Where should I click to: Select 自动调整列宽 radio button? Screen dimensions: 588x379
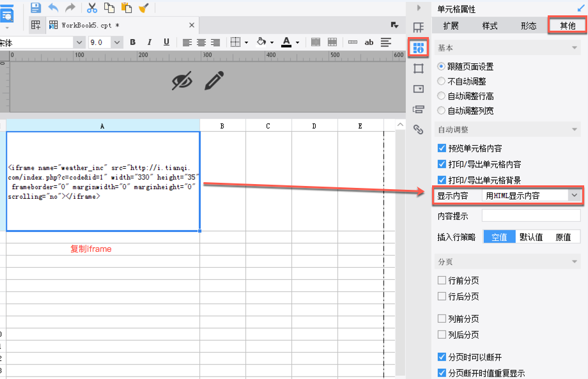click(x=442, y=110)
